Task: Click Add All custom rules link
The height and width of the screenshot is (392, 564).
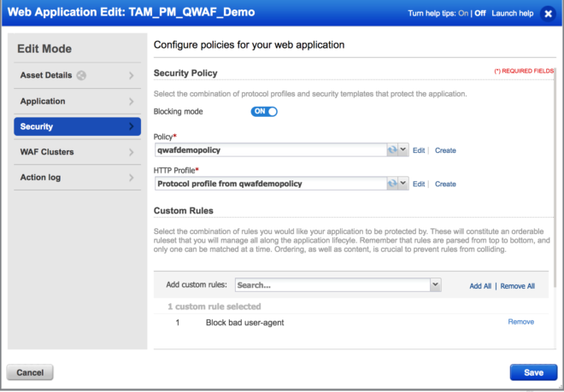Action: coord(480,286)
